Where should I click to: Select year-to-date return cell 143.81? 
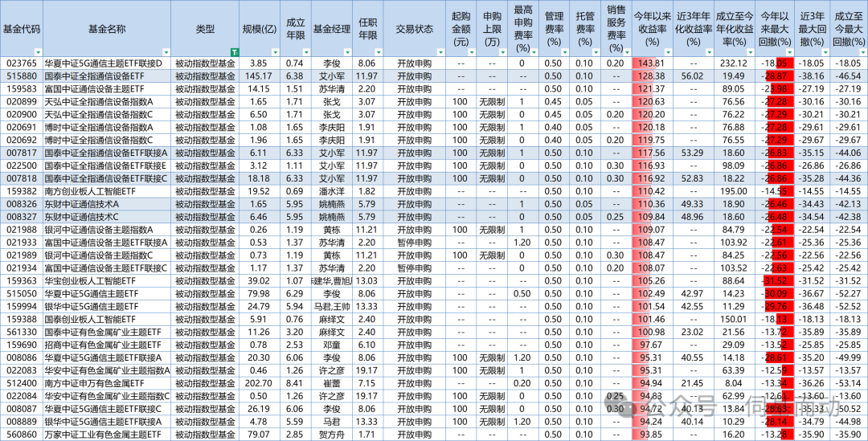point(652,63)
